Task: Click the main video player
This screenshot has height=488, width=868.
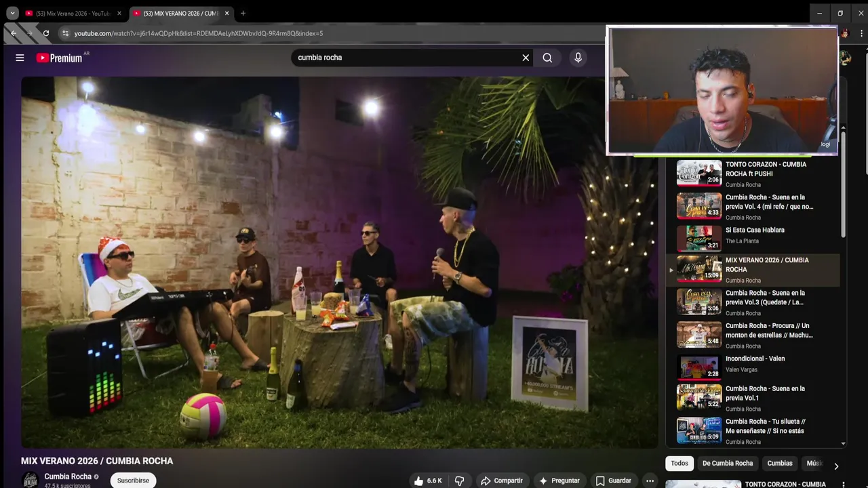Action: [x=339, y=262]
